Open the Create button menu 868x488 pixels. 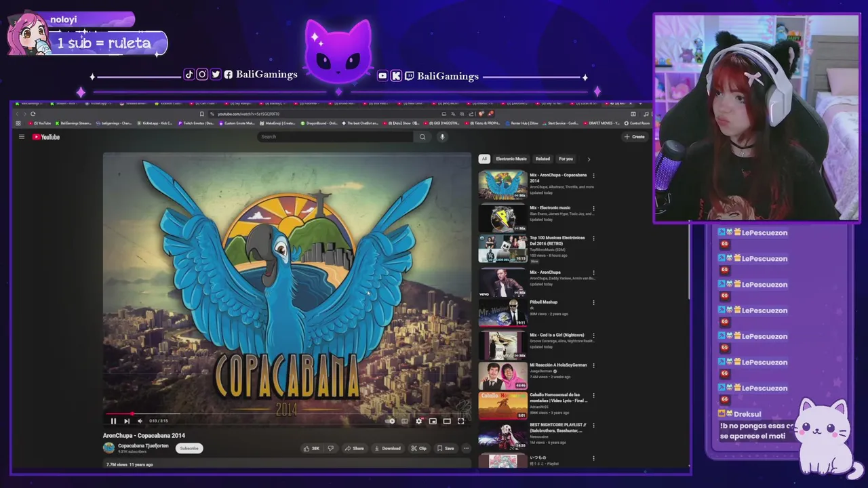pyautogui.click(x=635, y=137)
